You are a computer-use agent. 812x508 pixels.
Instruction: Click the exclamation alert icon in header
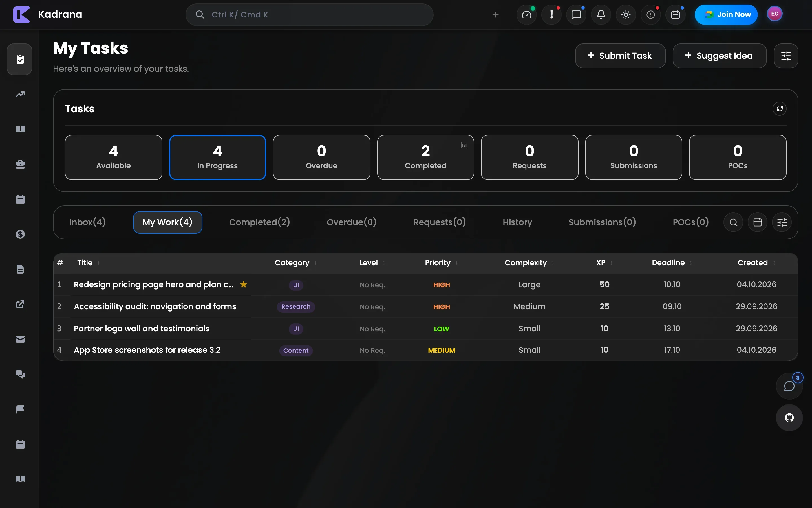pos(551,14)
